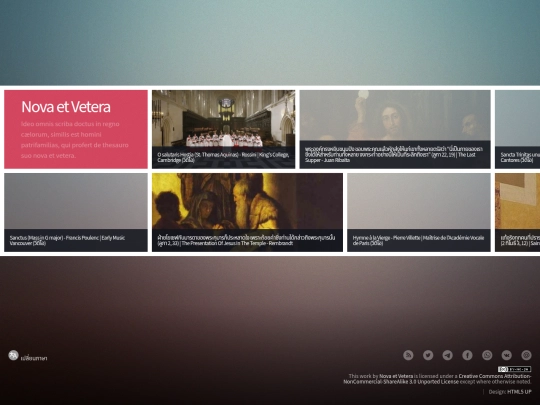The height and width of the screenshot is (405, 540).
Task: Open the Creative Commons Attribution license link
Action: pos(437,379)
